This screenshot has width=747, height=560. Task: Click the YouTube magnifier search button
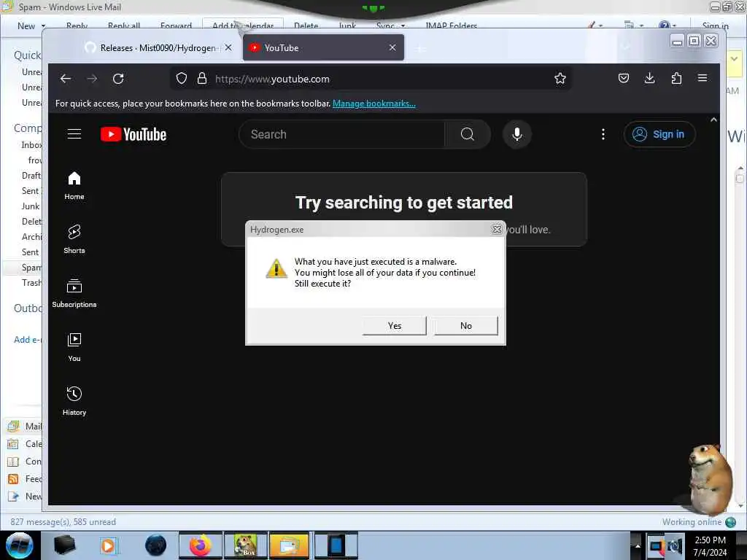tap(468, 134)
